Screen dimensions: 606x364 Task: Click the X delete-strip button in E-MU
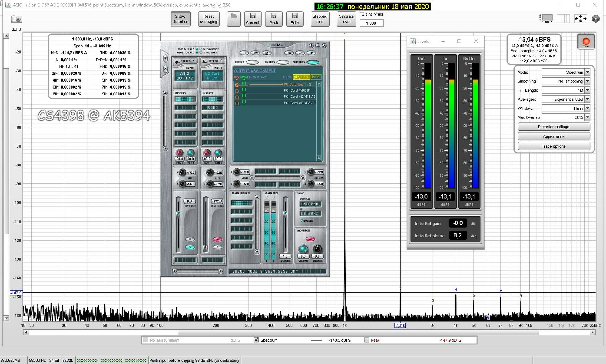(x=165, y=69)
